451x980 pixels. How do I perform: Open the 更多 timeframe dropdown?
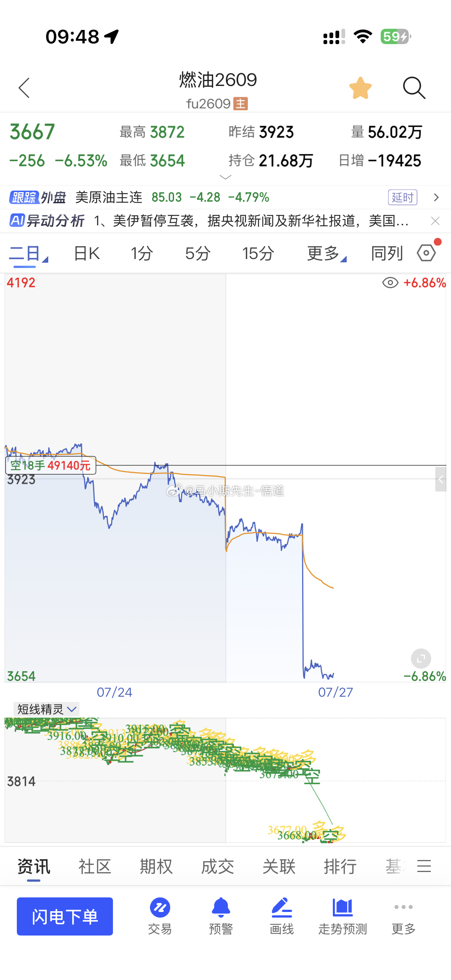point(326,253)
